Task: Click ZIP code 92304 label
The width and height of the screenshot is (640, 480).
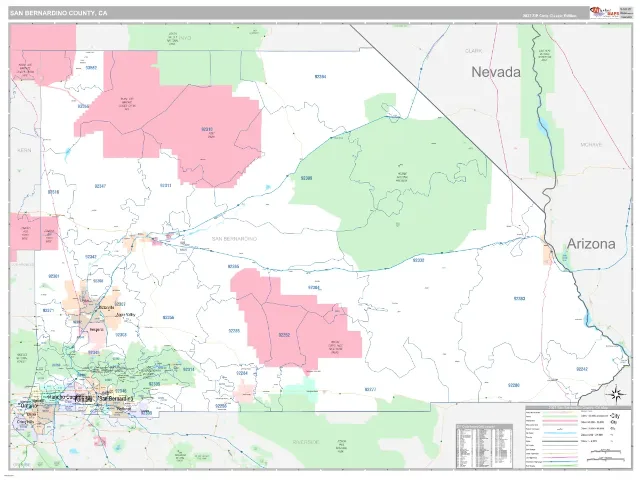Action: tap(313, 287)
